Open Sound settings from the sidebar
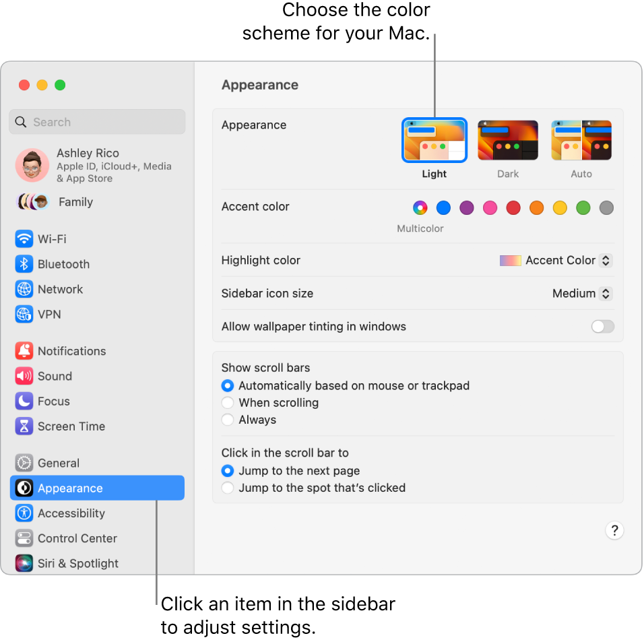This screenshot has width=644, height=644. pos(24,376)
